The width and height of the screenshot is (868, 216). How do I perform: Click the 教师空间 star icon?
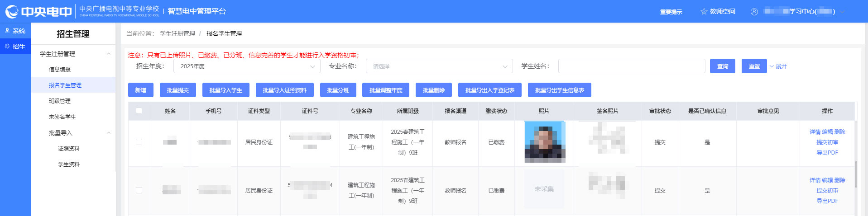click(704, 11)
